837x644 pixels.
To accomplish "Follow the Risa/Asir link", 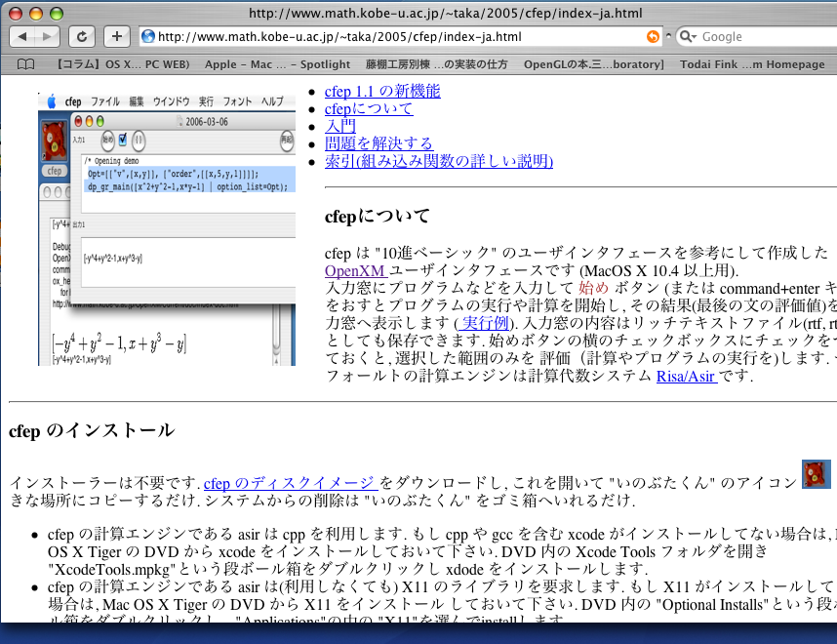I will coord(687,376).
